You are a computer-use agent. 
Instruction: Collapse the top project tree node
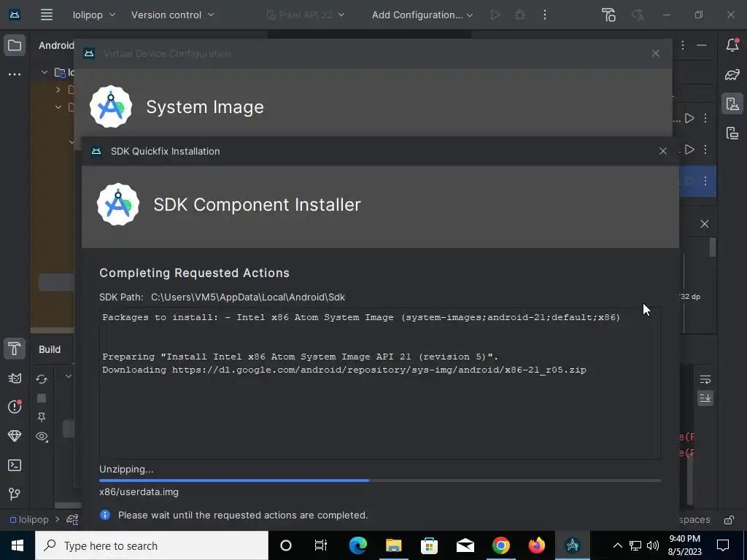click(44, 72)
